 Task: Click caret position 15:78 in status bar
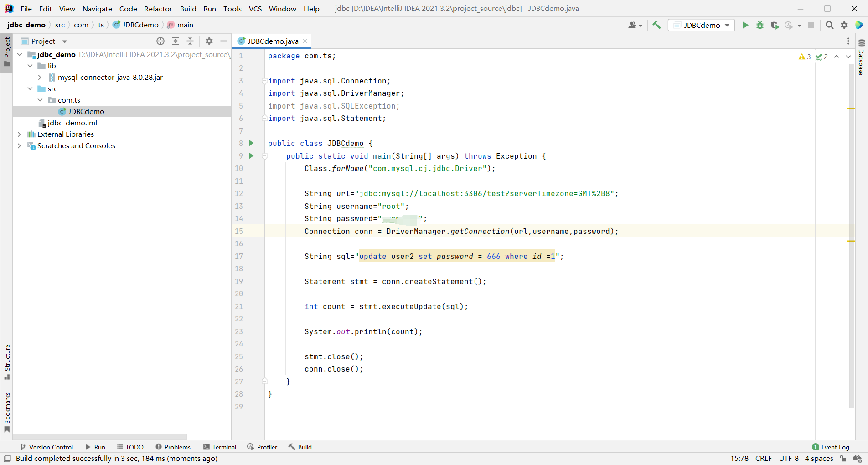[x=739, y=459]
